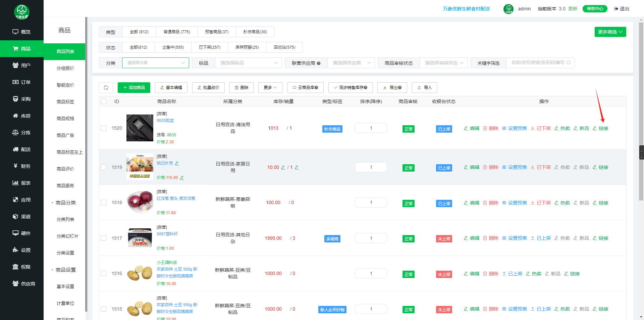Click the admin avatar icon in header
Viewport: 644px width, 320px height.
(x=508, y=9)
